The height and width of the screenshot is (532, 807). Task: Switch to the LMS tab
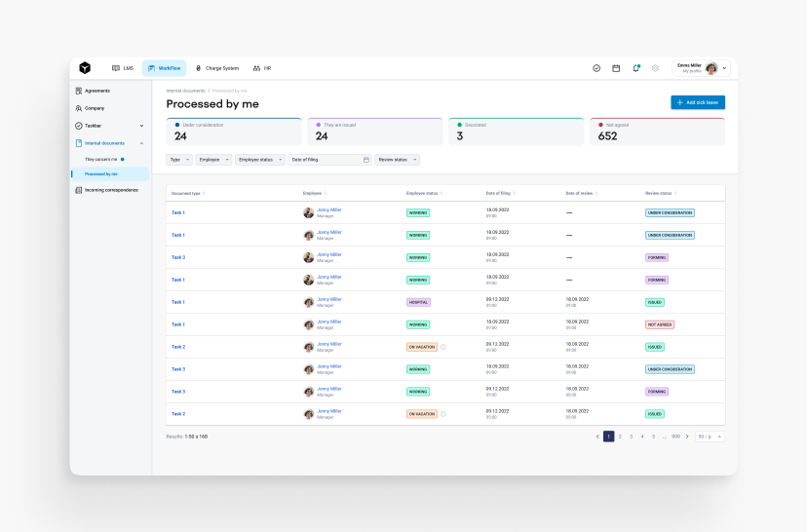(x=123, y=68)
